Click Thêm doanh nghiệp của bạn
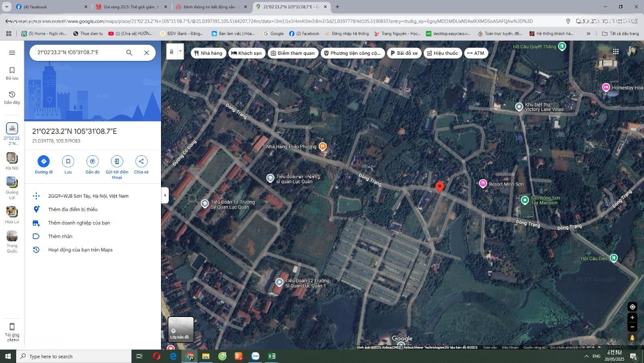Screen dimensions: 644x363 [79, 223]
